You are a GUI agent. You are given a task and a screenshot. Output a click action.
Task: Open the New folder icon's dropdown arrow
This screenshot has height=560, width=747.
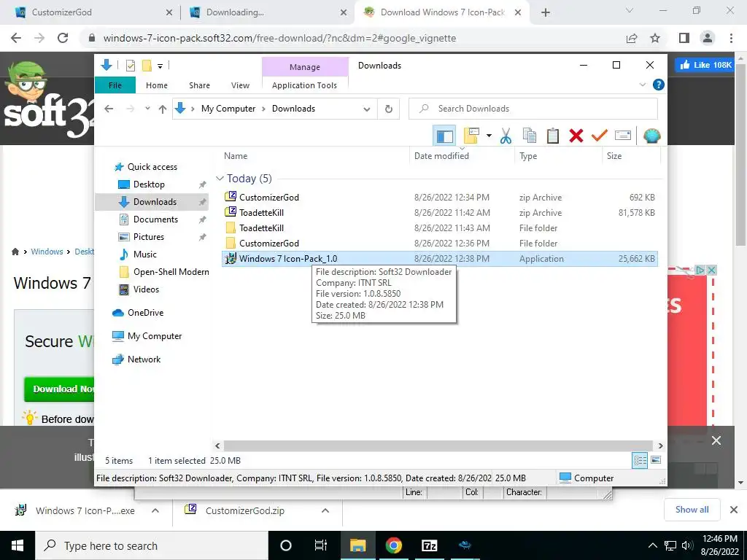pos(489,136)
